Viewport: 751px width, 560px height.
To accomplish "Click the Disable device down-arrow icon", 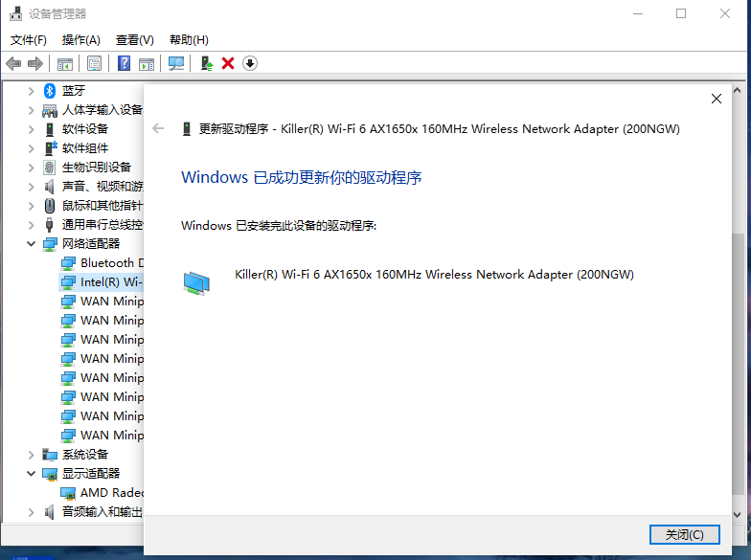I will pyautogui.click(x=250, y=63).
